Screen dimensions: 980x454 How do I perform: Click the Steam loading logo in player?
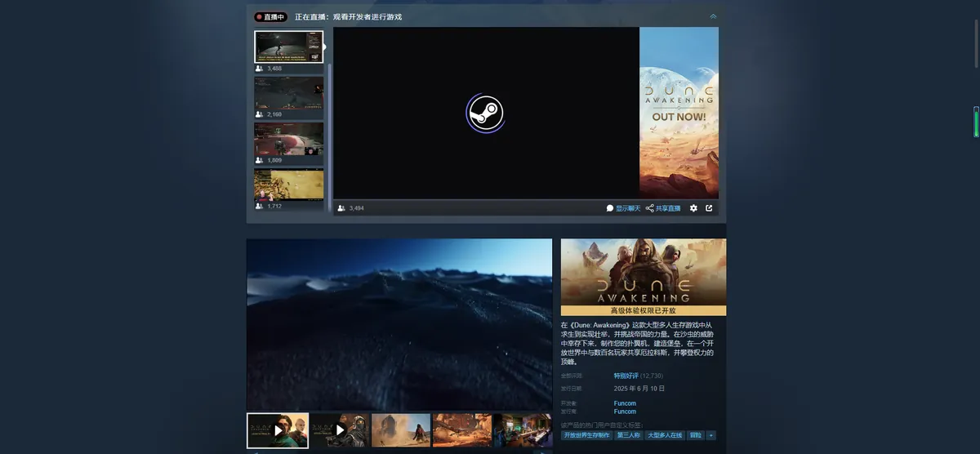click(x=485, y=113)
